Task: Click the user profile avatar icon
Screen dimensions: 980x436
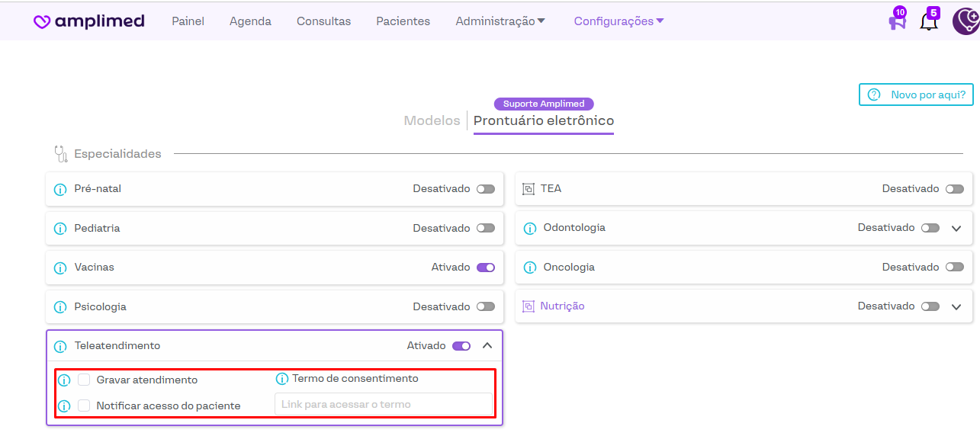Action: click(966, 21)
